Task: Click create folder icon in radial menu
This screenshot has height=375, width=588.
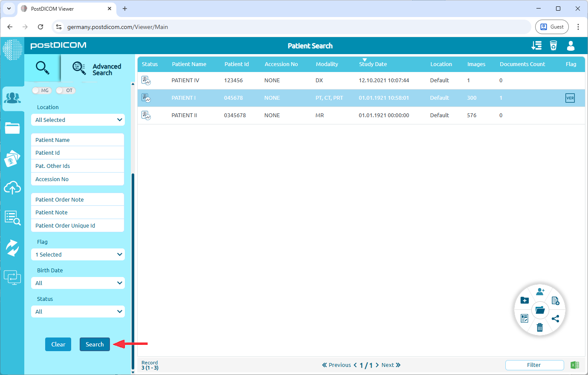Action: (x=525, y=300)
